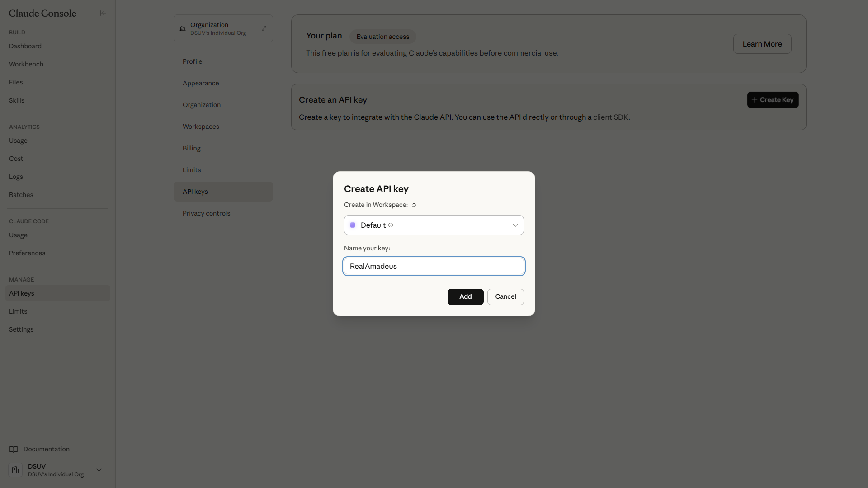Screen dimensions: 868x488
Task: Cancel the Create API key dialog
Action: coord(505,296)
